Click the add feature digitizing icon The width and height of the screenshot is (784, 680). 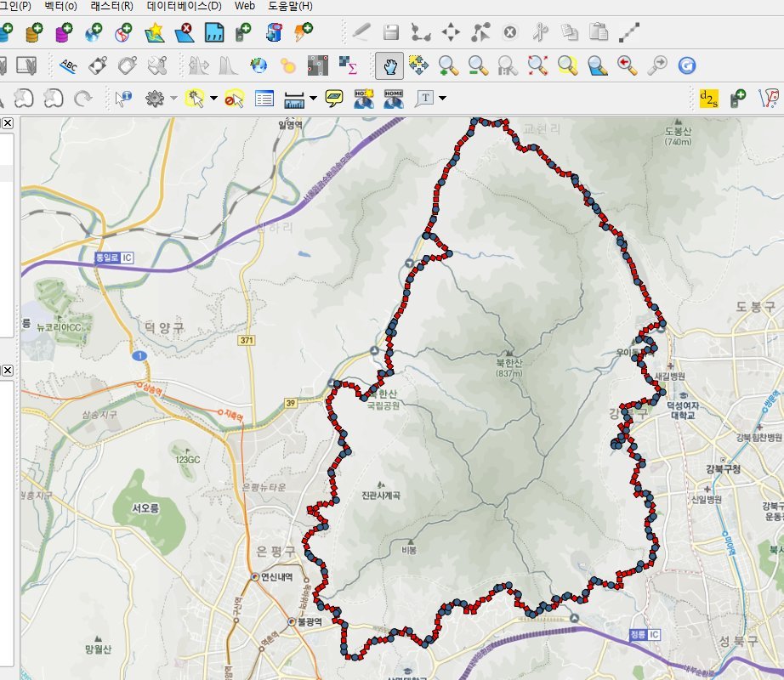point(421,32)
